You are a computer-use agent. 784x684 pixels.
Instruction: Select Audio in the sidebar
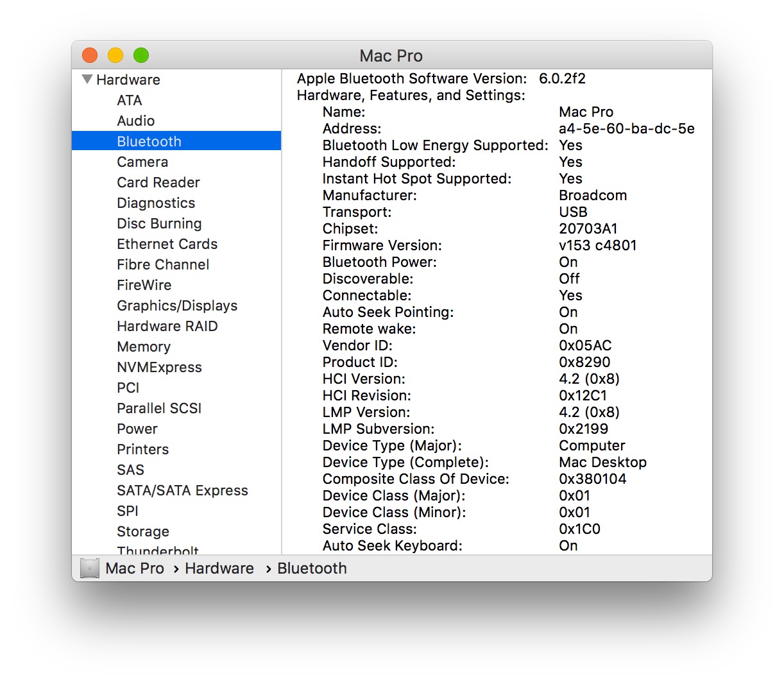point(136,121)
